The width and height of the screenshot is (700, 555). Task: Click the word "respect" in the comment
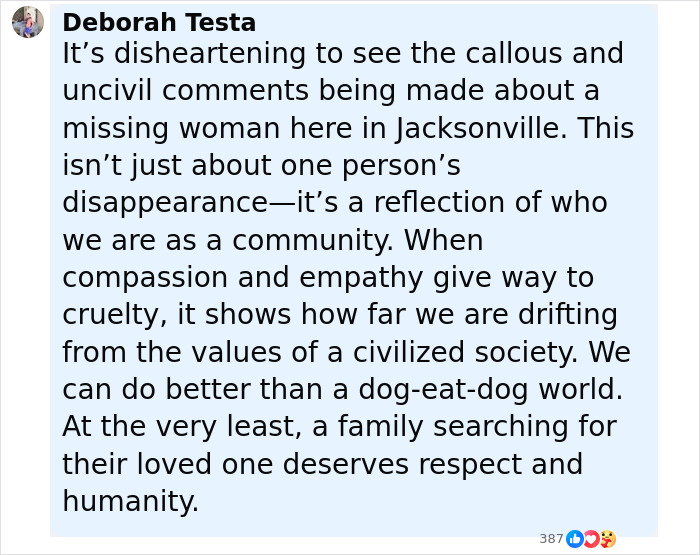coord(470,464)
